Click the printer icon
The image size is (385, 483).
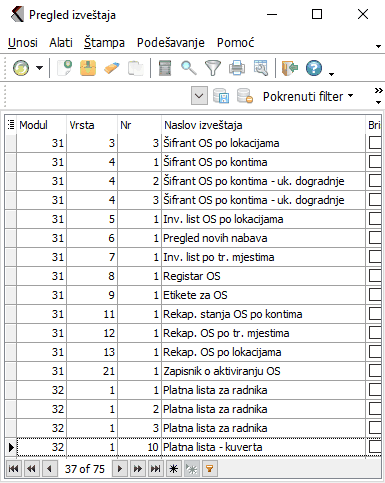(237, 68)
